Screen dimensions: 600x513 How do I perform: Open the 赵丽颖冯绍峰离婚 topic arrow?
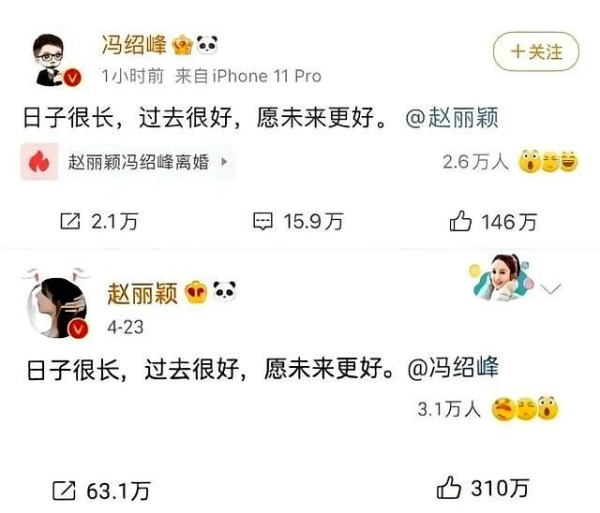[x=224, y=162]
